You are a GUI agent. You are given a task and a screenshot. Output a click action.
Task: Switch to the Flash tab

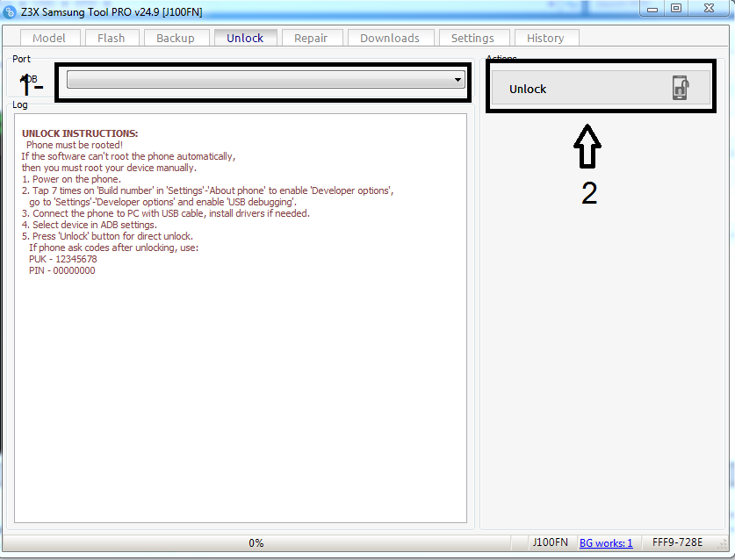coord(112,38)
